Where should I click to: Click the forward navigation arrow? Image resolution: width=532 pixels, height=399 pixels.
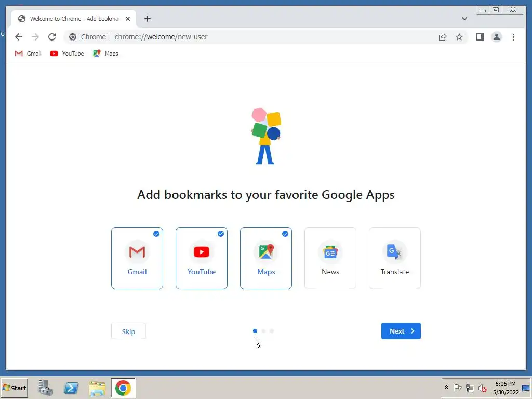[x=35, y=37]
